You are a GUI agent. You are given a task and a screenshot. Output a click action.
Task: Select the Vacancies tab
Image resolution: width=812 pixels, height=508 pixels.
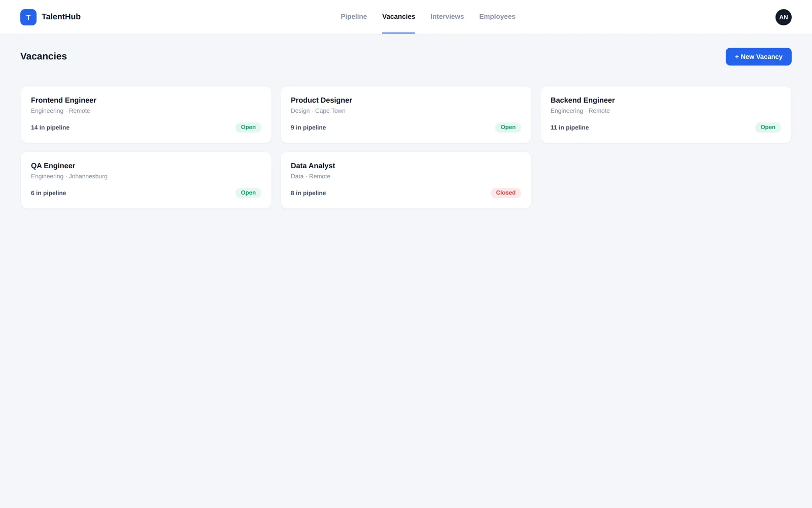[398, 17]
